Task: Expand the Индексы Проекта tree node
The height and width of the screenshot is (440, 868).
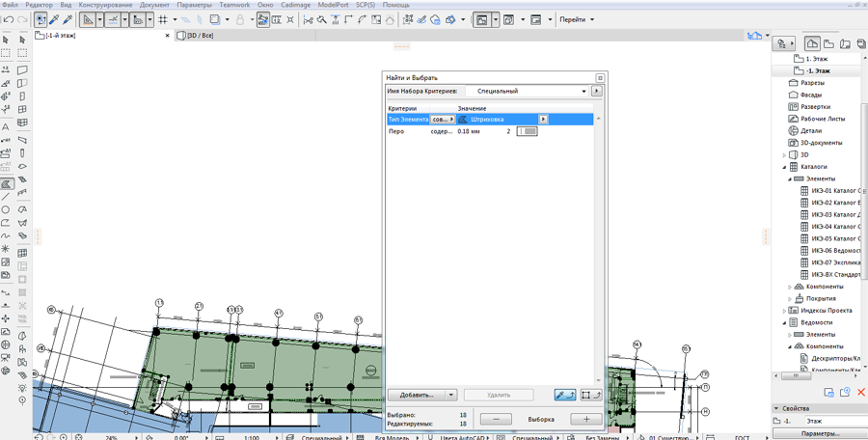Action: click(x=784, y=311)
